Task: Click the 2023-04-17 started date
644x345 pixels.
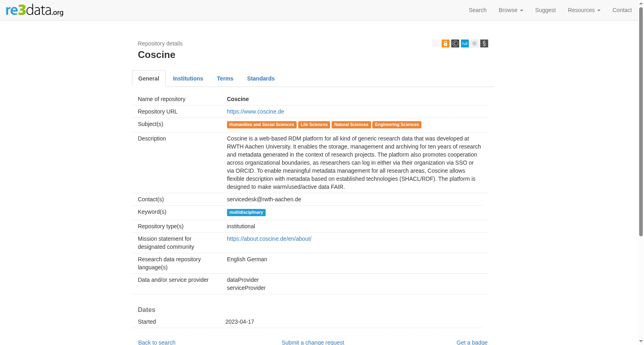Action: tap(240, 322)
